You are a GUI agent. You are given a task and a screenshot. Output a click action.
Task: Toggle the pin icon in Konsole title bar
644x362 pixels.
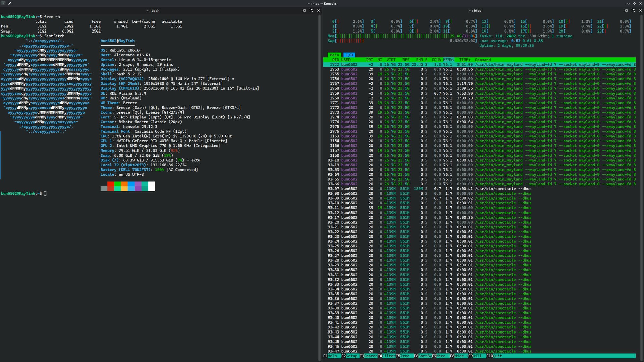click(x=10, y=3)
